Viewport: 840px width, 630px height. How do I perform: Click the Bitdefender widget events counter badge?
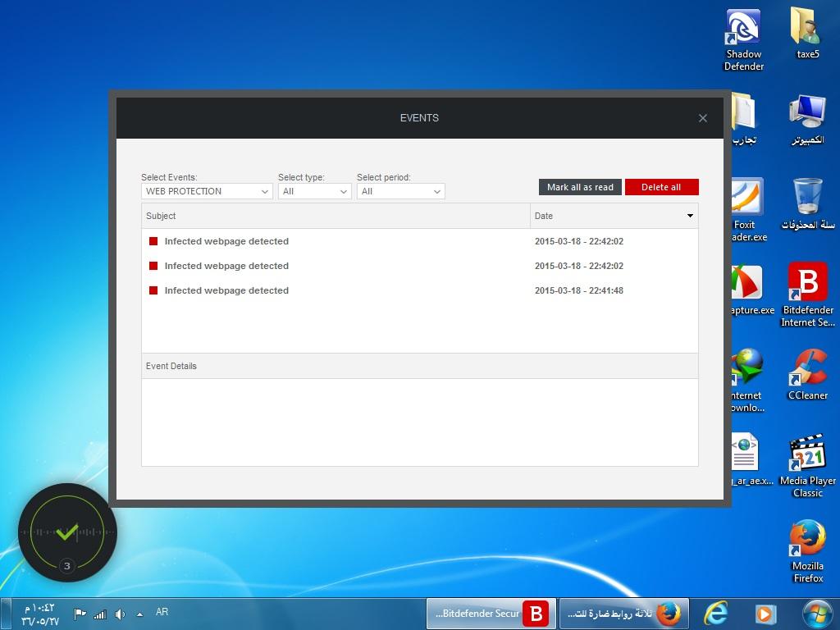pos(67,566)
